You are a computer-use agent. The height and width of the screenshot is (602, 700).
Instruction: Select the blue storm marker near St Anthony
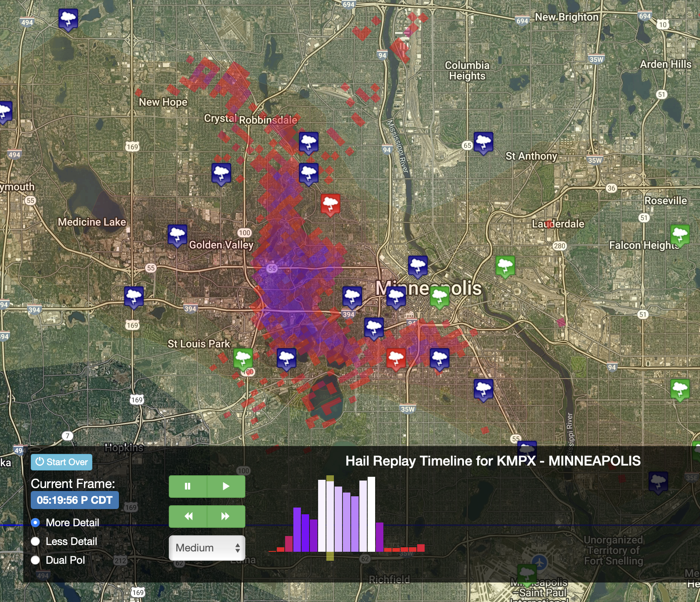[x=483, y=142]
